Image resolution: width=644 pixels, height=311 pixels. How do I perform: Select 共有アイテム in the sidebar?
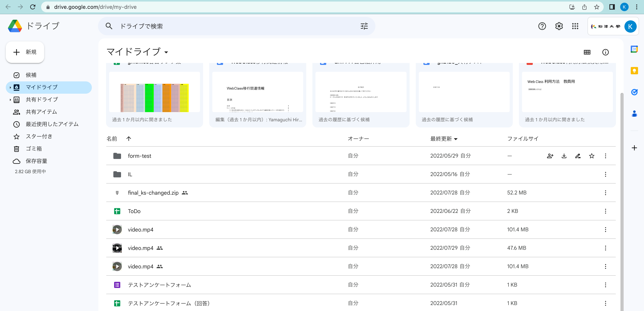49,112
